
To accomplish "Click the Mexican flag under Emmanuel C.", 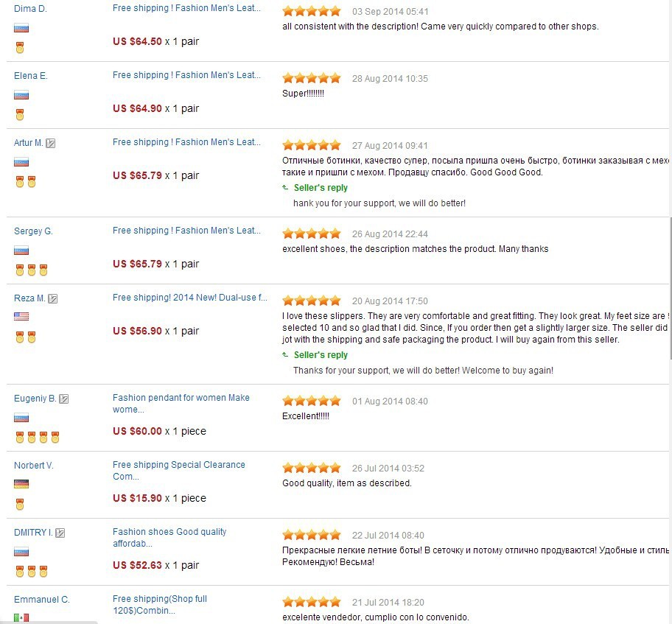I will click(x=21, y=618).
